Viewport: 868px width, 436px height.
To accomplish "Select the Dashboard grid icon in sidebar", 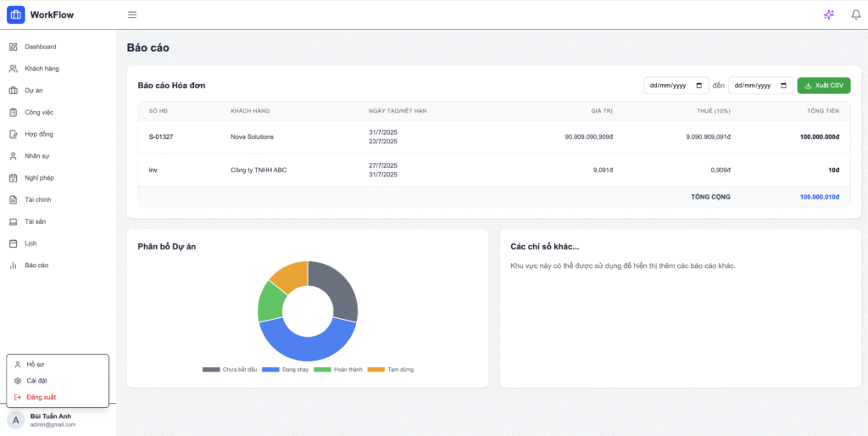I will point(13,47).
